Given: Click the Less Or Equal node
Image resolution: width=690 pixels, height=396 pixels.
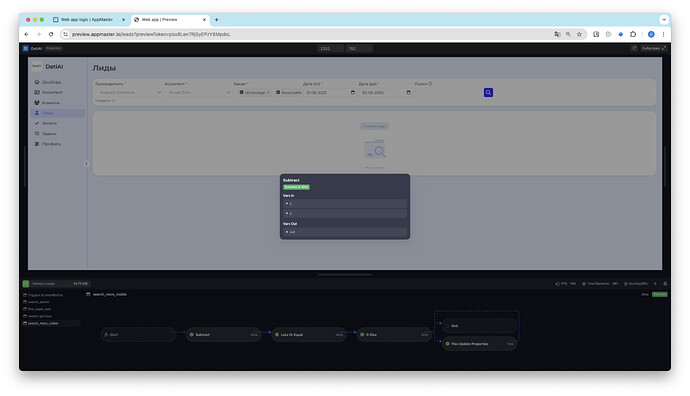Looking at the screenshot, I should click(308, 335).
